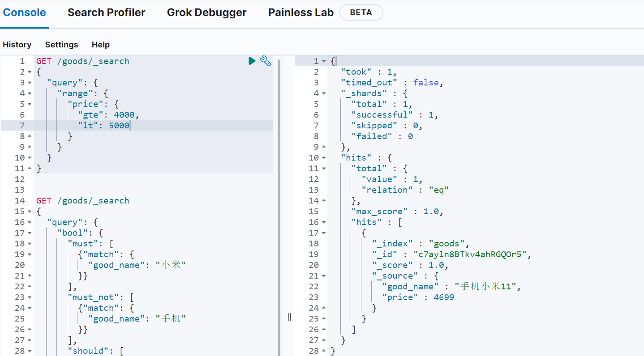The image size is (644, 356).
Task: Collapse the request body at editor line 2
Action: [30, 72]
